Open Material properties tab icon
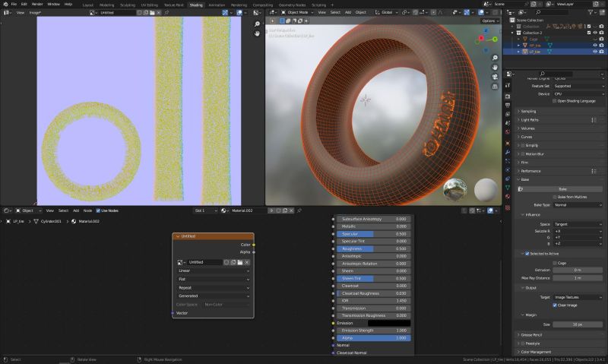The height and width of the screenshot is (364, 608). point(508,197)
